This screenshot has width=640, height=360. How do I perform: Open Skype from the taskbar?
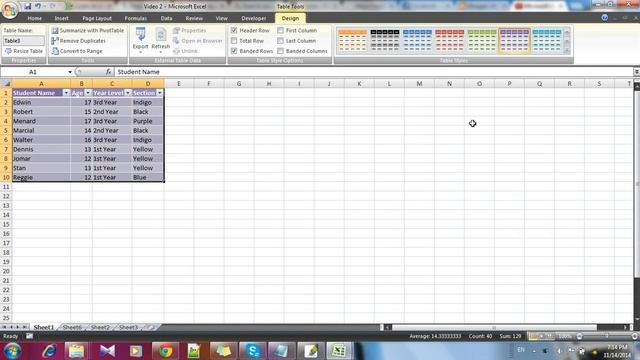click(x=253, y=351)
